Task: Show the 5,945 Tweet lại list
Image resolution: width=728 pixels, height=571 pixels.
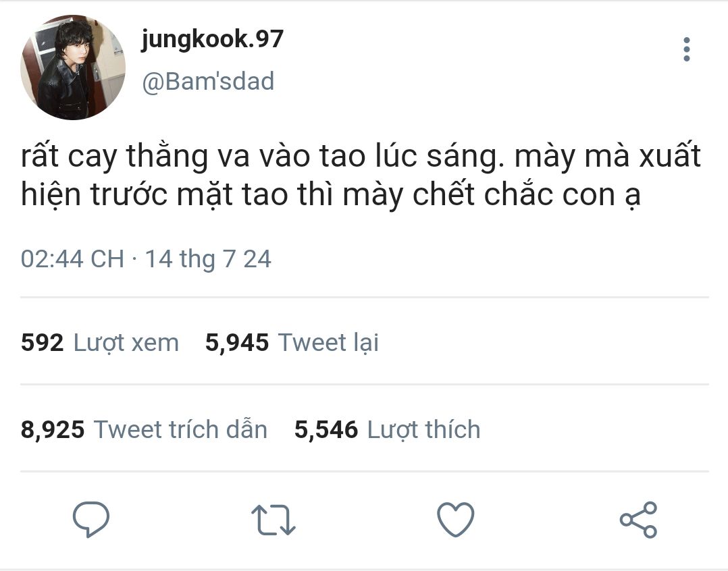Action: point(292,343)
